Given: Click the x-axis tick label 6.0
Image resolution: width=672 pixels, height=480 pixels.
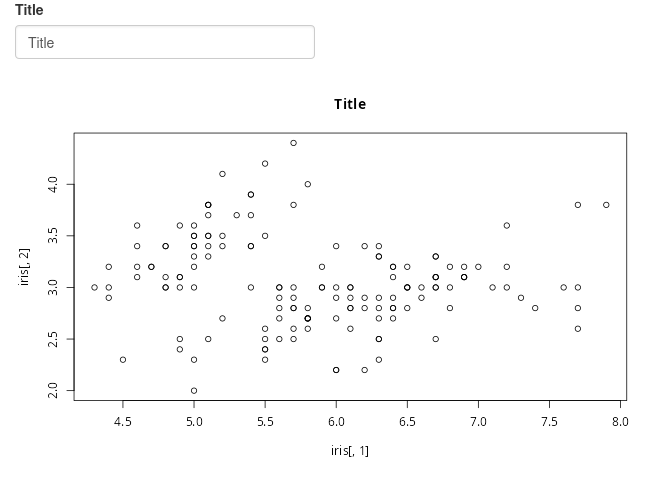Looking at the screenshot, I should point(336,422).
